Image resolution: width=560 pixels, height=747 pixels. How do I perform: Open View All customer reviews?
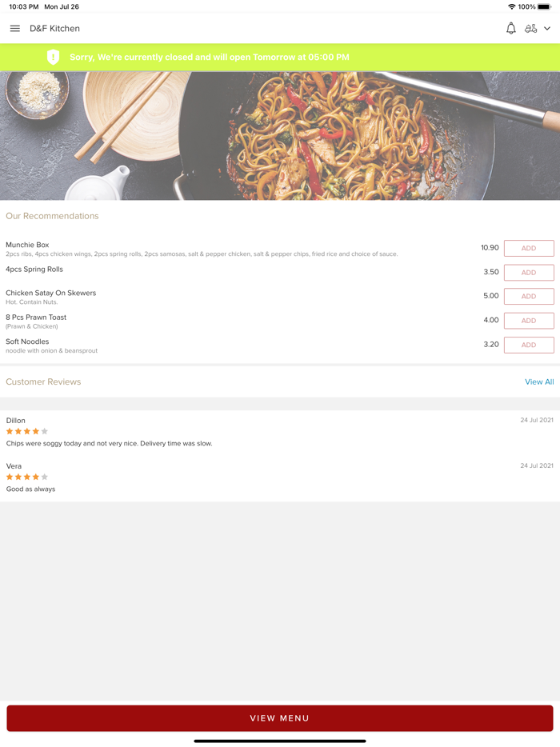tap(539, 381)
